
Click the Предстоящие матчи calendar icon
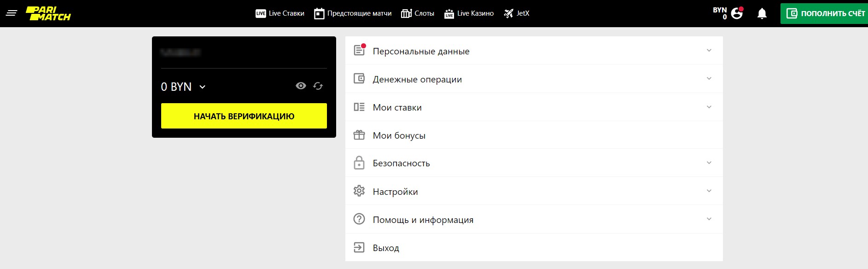319,14
